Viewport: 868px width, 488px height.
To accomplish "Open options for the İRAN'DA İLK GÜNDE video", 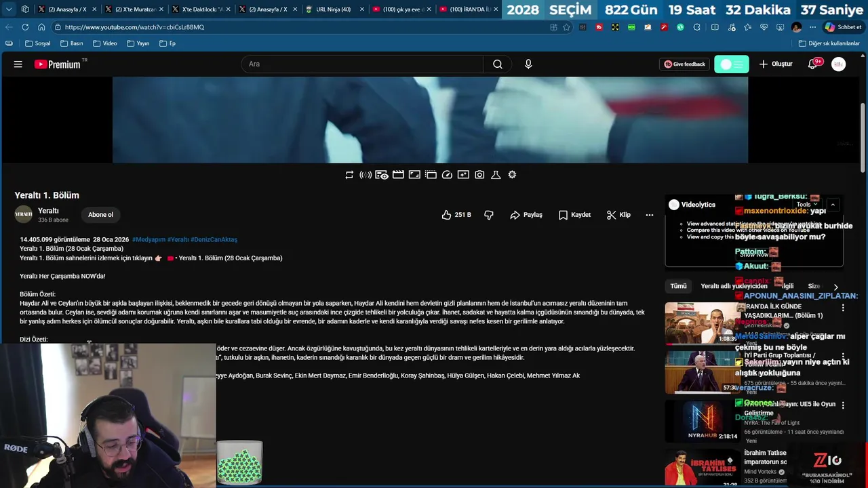I will coord(843,308).
